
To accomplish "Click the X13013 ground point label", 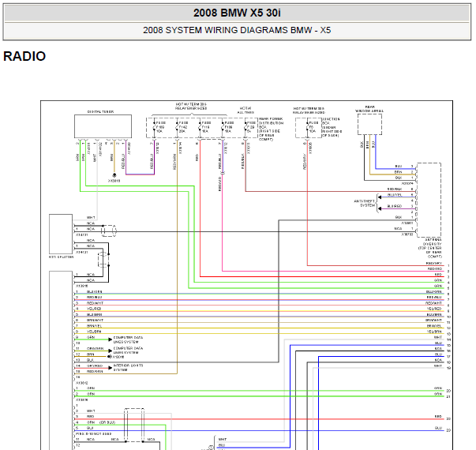I will click(x=114, y=181).
